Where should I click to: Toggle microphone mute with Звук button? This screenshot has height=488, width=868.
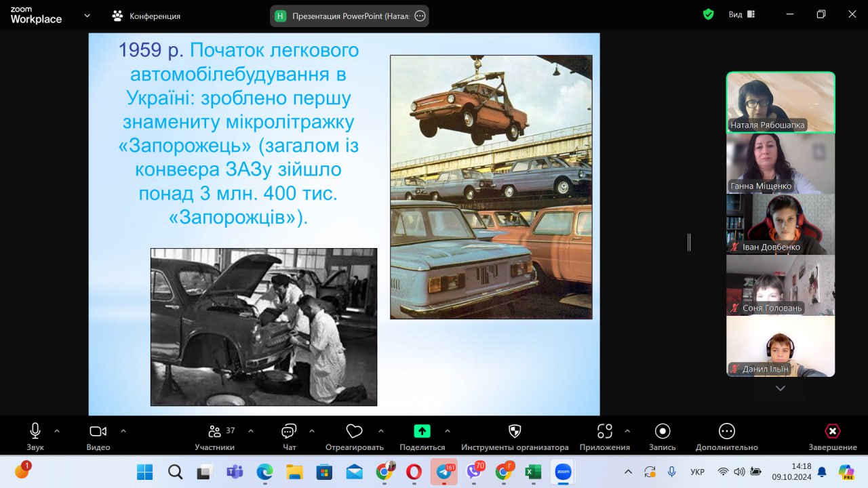click(35, 432)
